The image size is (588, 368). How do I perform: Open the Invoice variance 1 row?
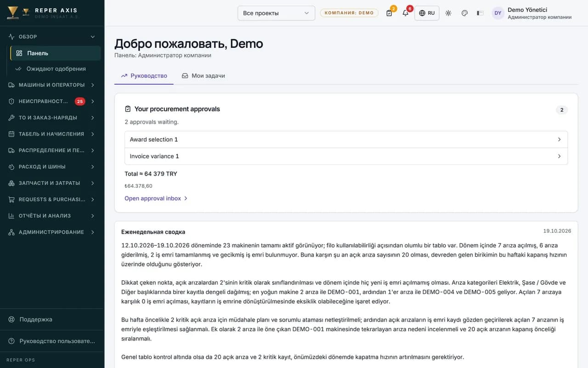[x=346, y=156]
